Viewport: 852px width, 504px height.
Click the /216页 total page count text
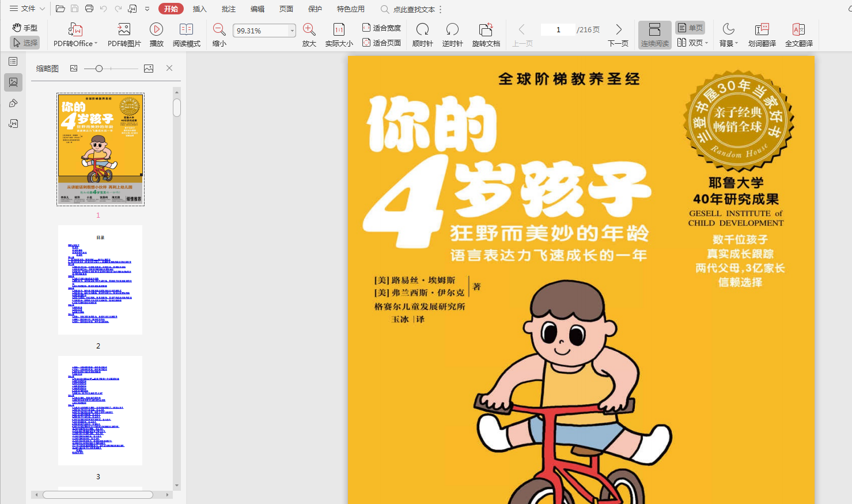click(588, 30)
